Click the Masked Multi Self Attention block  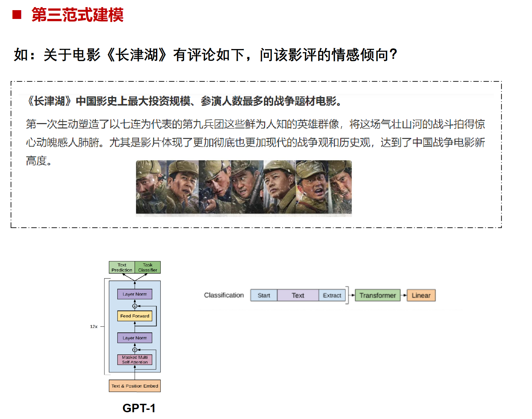point(135,359)
